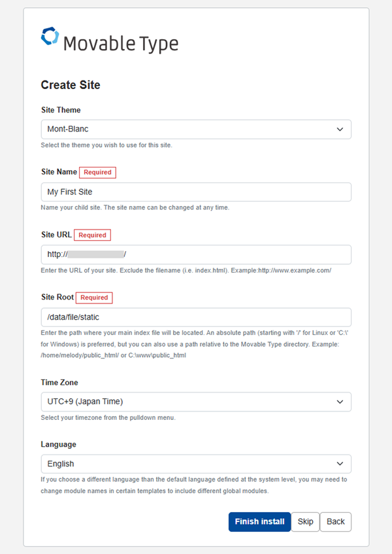This screenshot has height=554, width=392.
Task: Focus the Site Name input field
Action: coord(196,192)
